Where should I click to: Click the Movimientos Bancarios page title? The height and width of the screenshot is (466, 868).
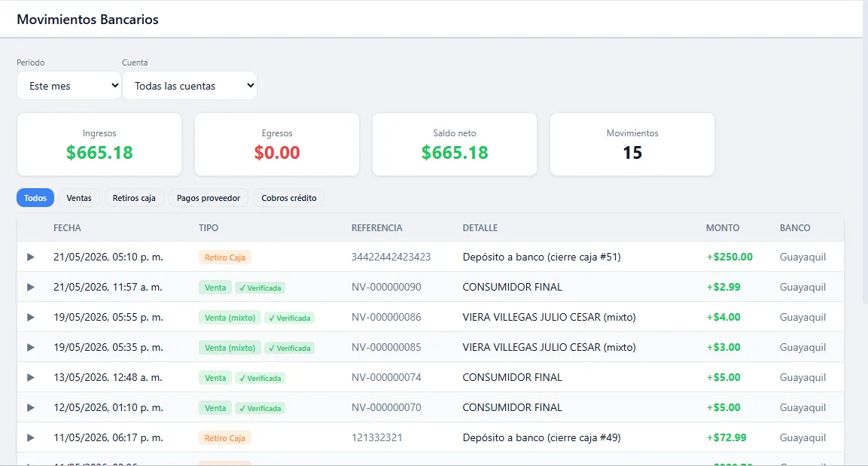(87, 20)
